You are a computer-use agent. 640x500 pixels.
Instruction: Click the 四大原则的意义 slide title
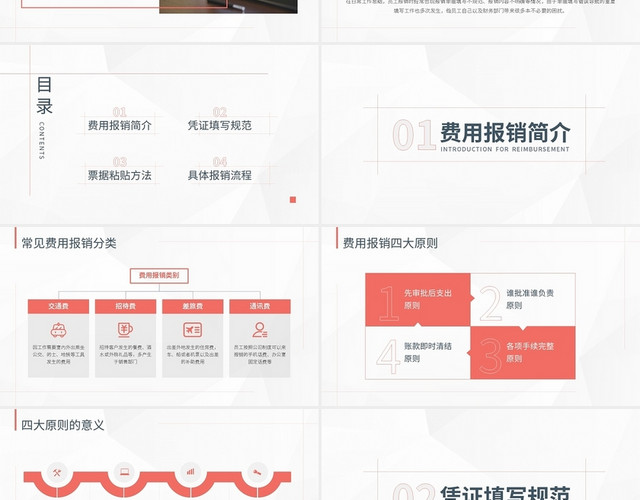[63, 425]
